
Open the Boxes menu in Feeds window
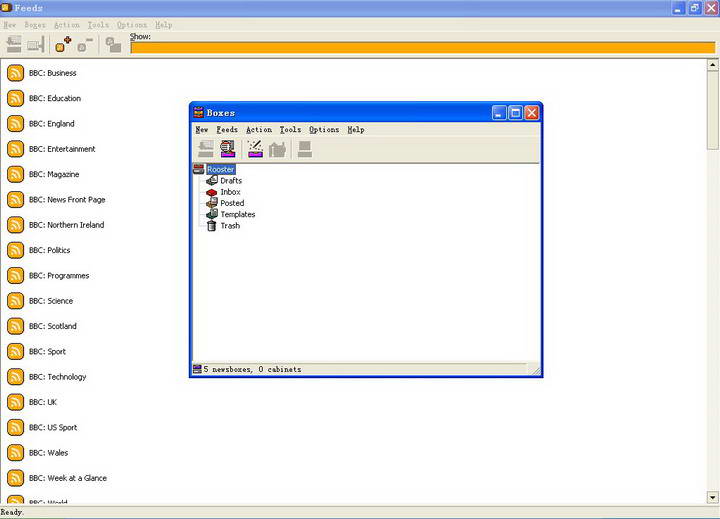(35, 25)
